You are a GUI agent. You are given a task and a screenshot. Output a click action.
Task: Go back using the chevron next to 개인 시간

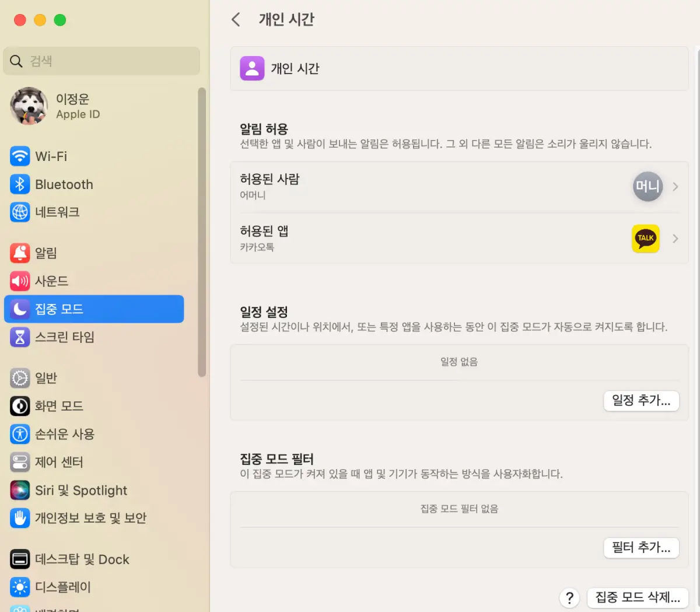236,19
